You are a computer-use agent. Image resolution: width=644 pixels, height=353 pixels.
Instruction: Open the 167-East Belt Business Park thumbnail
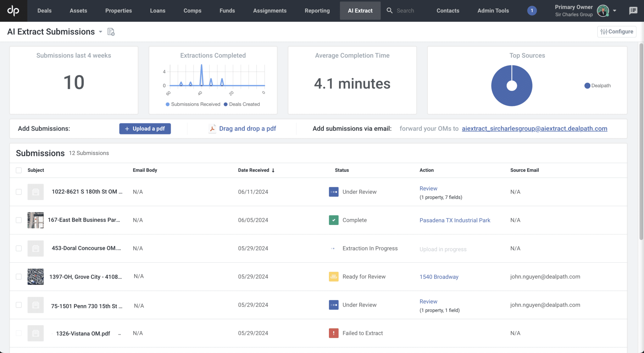[36, 220]
